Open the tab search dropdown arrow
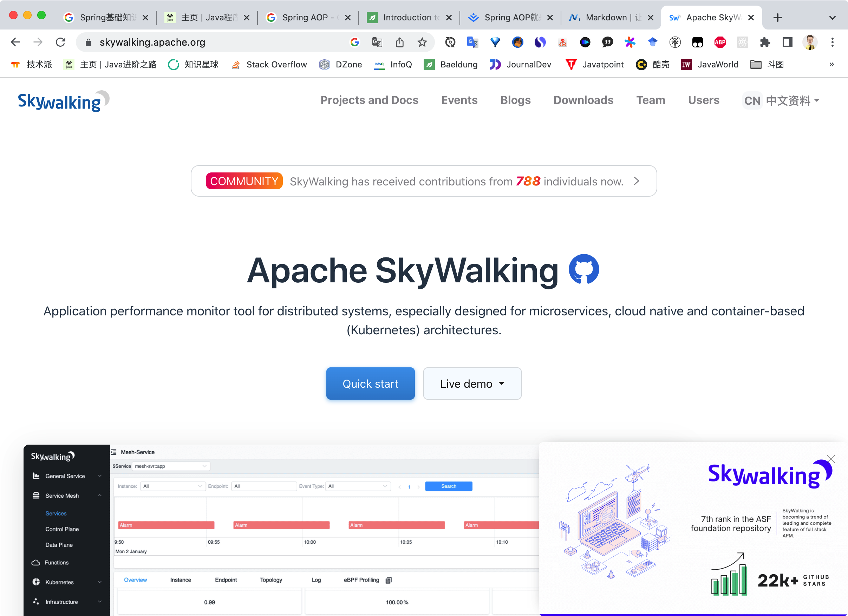This screenshot has width=848, height=616. pos(832,18)
